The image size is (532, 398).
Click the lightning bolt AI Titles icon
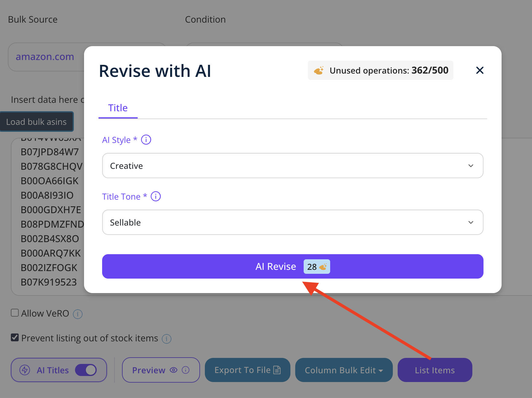tap(25, 370)
